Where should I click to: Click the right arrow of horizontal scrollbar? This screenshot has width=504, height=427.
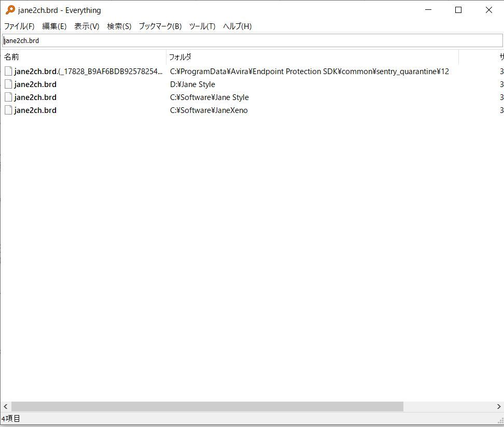(498, 406)
